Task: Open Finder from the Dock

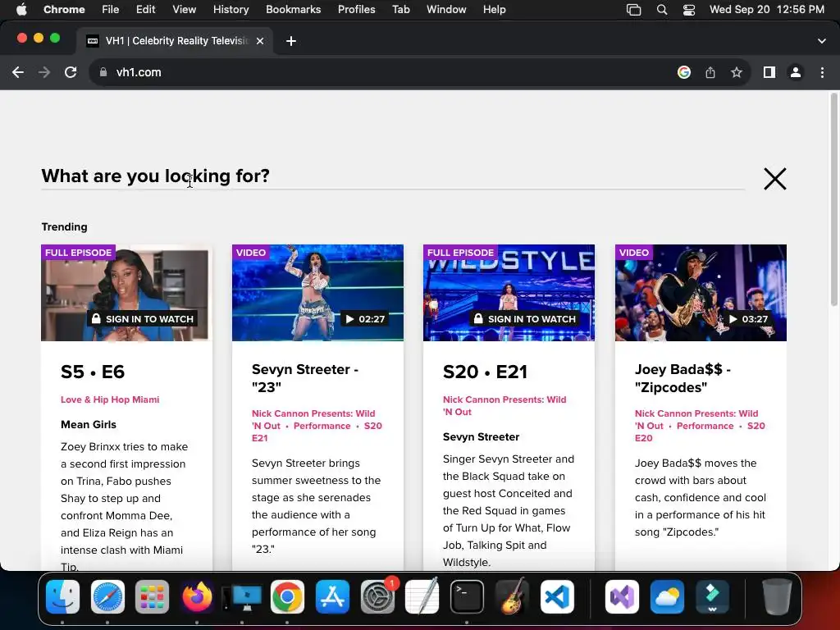Action: pyautogui.click(x=62, y=597)
